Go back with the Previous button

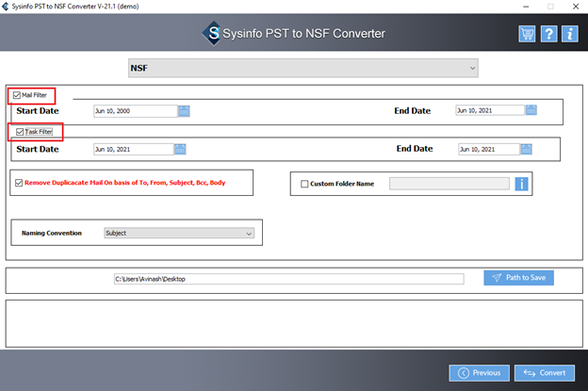coord(479,372)
